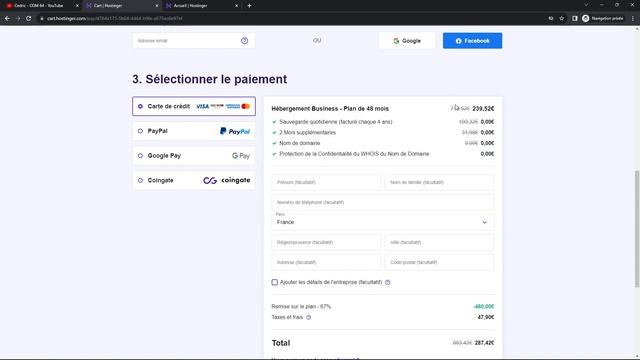Screen dimensions: 640x360
Task: Select Coingate payment option
Action: point(194,180)
